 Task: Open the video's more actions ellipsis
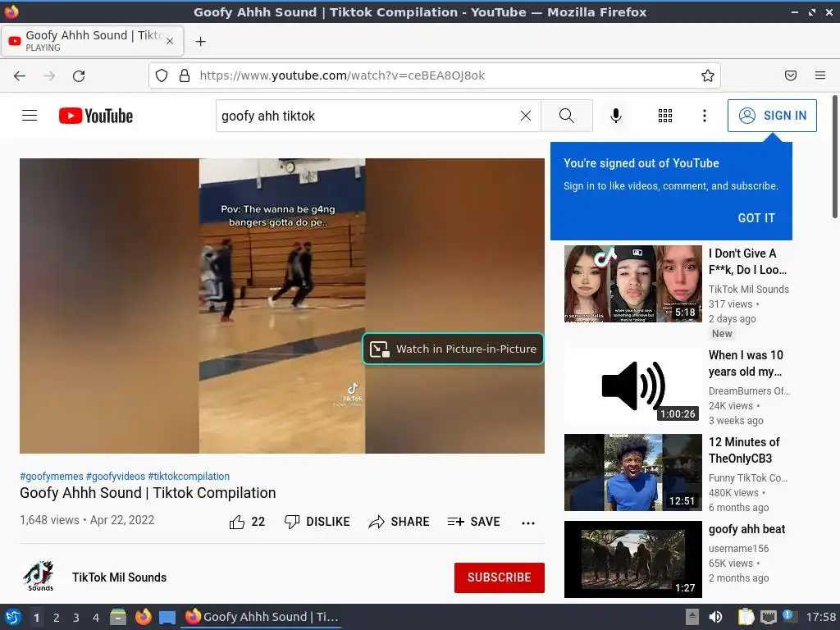coord(528,523)
